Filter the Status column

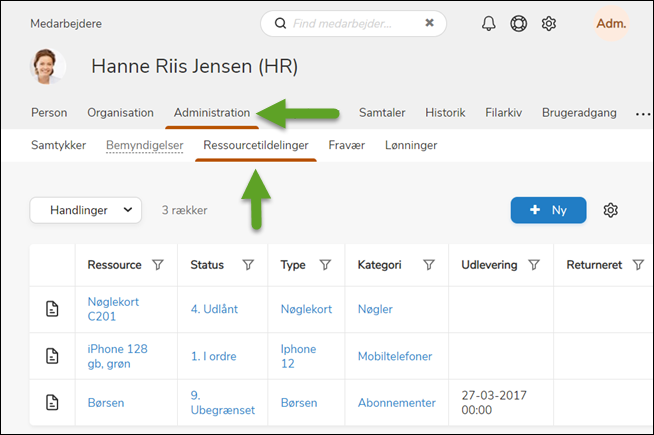coord(248,265)
